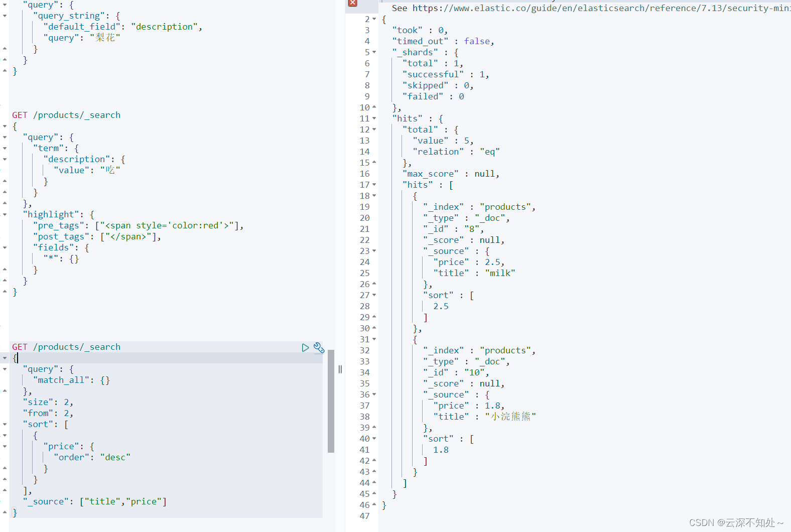Fold the "term" block in the request editor
This screenshot has height=532, width=791.
tap(5, 148)
